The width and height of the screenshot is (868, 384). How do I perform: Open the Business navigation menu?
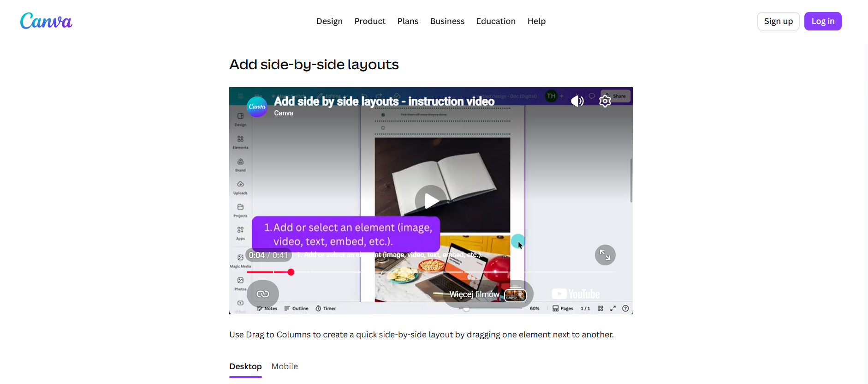447,21
